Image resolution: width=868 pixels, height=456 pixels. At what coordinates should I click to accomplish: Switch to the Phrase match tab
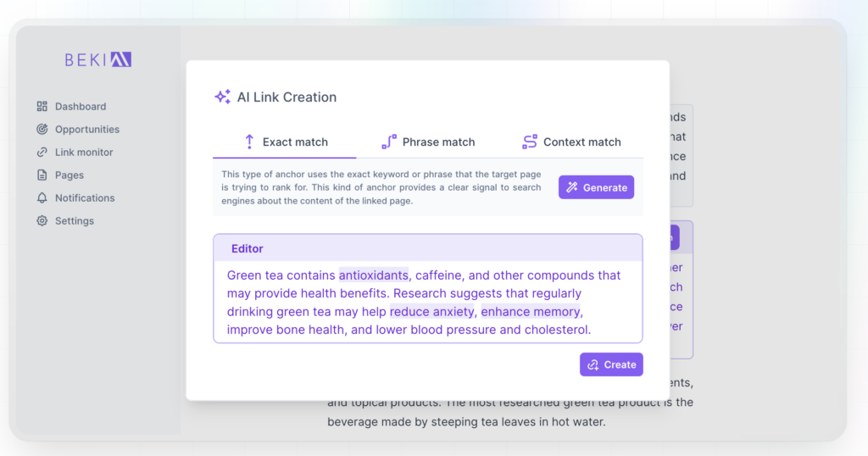pyautogui.click(x=428, y=142)
